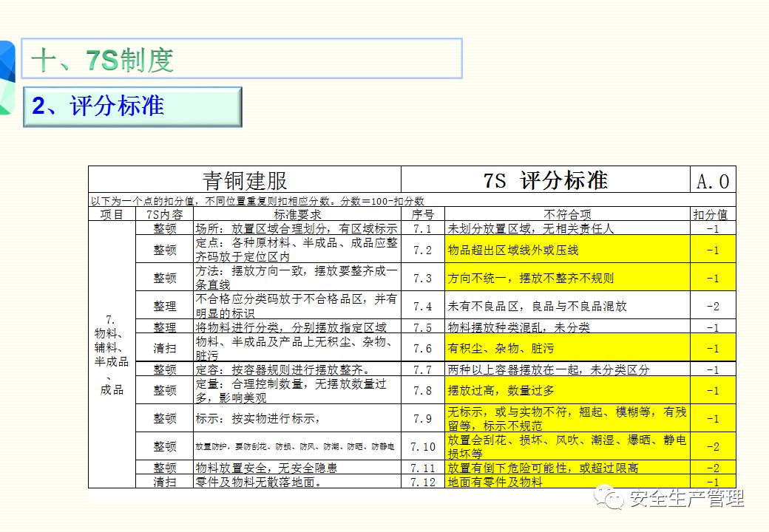769x532 pixels.
Task: Click the '-2' deduction in row 7.10
Action: (x=713, y=446)
